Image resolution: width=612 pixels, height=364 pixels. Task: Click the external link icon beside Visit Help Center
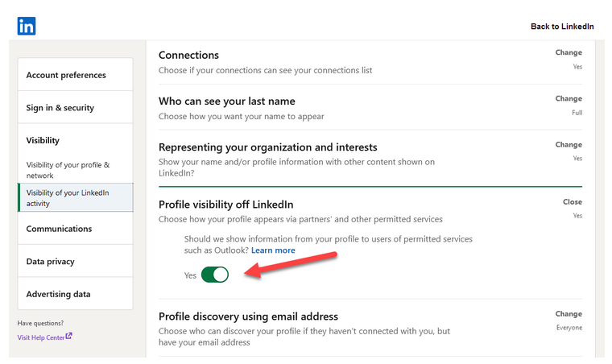click(x=69, y=337)
